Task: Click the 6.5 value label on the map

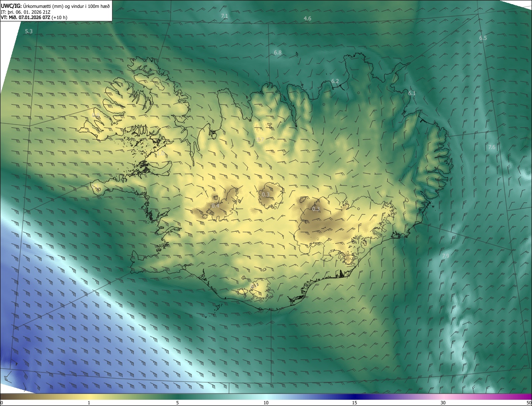Action: pyautogui.click(x=483, y=38)
